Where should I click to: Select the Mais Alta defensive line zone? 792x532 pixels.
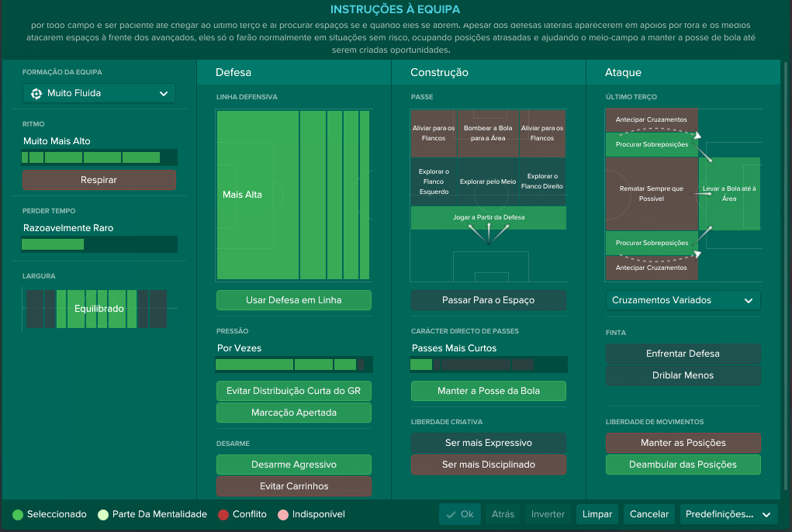coord(258,195)
